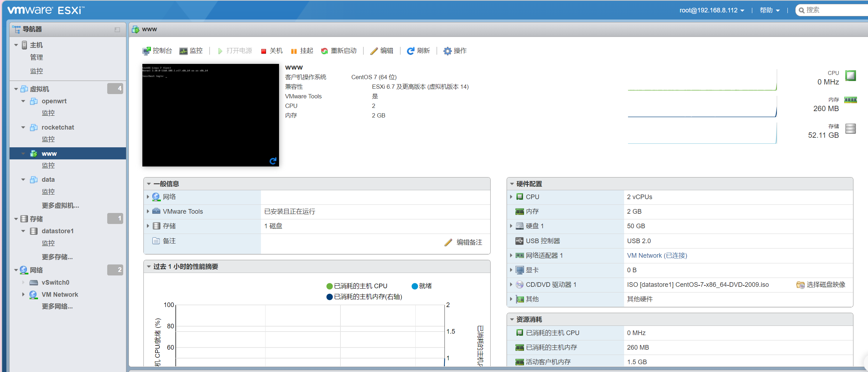Expand the CD/DVD 驱动器 1 row
868x372 pixels.
[511, 284]
